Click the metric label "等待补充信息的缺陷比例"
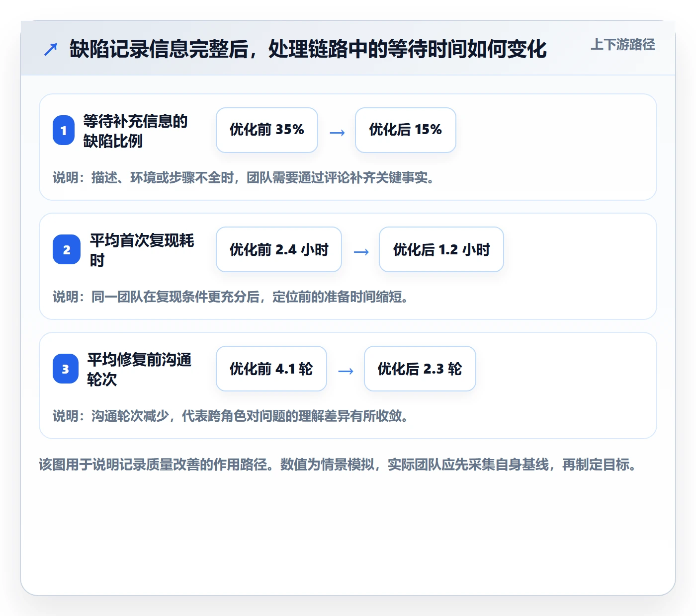696x616 pixels. pyautogui.click(x=135, y=131)
